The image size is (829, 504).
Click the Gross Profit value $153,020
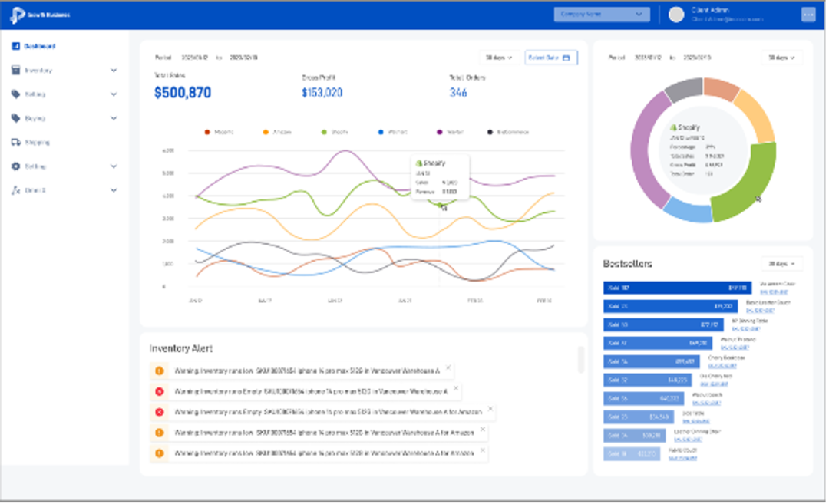[x=322, y=93]
